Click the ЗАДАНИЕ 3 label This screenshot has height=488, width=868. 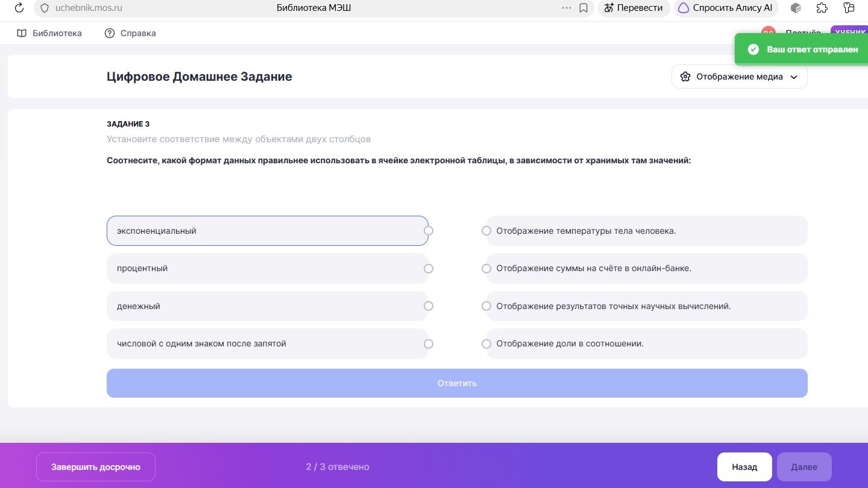pos(128,124)
